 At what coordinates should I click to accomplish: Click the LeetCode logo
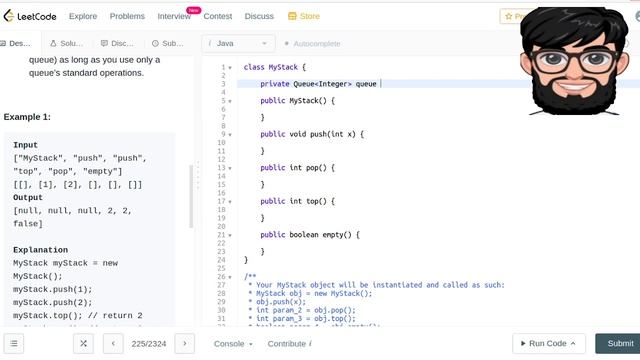coord(30,16)
